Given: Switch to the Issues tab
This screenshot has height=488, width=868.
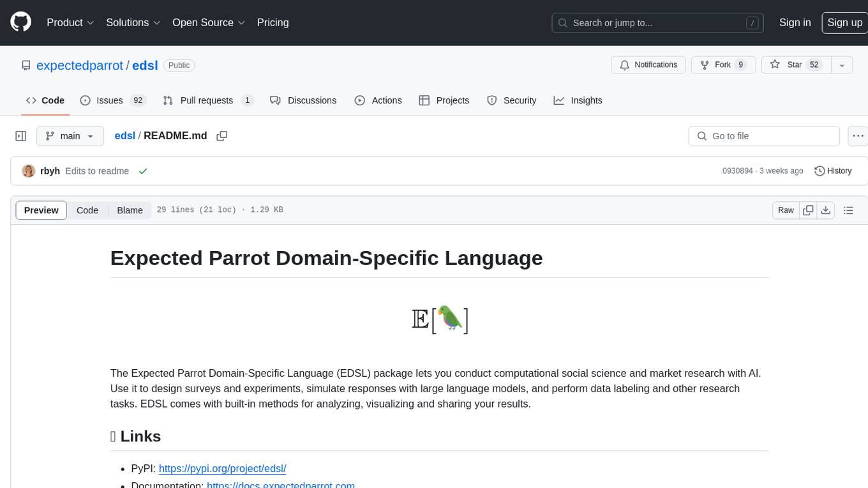Looking at the screenshot, I should click(113, 100).
